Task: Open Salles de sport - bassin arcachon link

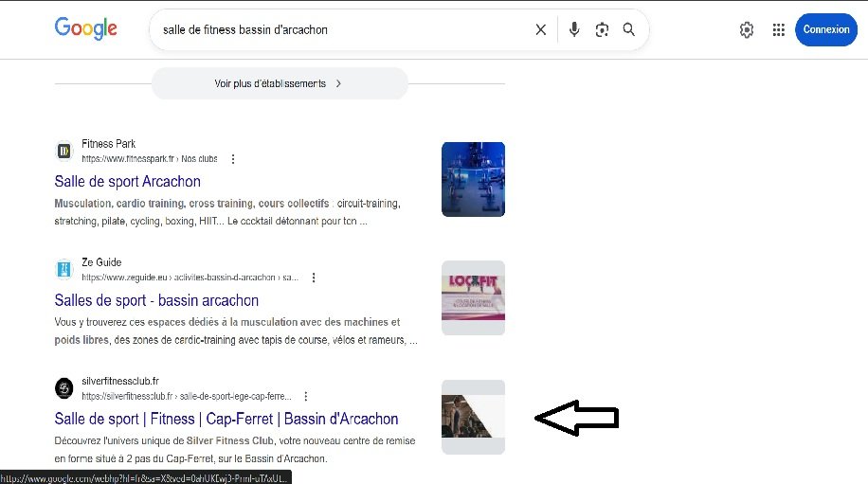Action: [x=156, y=300]
